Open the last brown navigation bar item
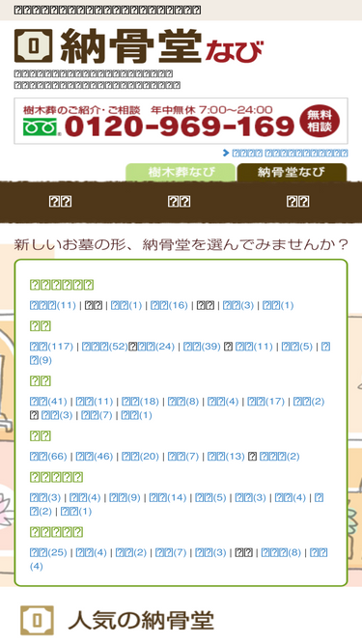Image resolution: width=362 pixels, height=644 pixels. 297,202
